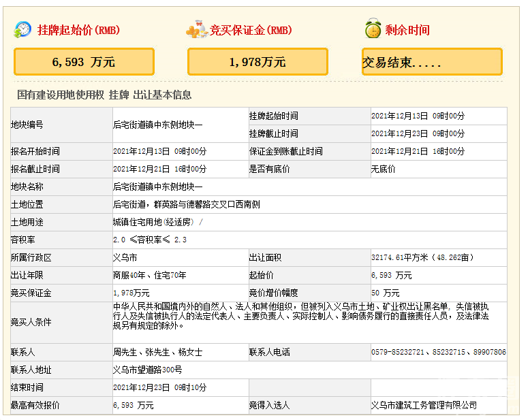Click the 最高有效报价 value 6,593 万元
Screen dimensions: 530x420
point(133,406)
